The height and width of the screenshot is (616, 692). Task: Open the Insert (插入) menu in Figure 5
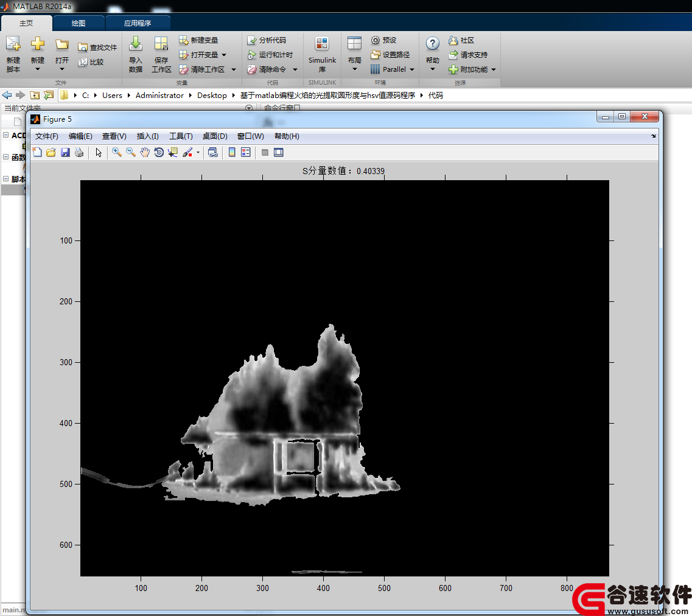(147, 136)
